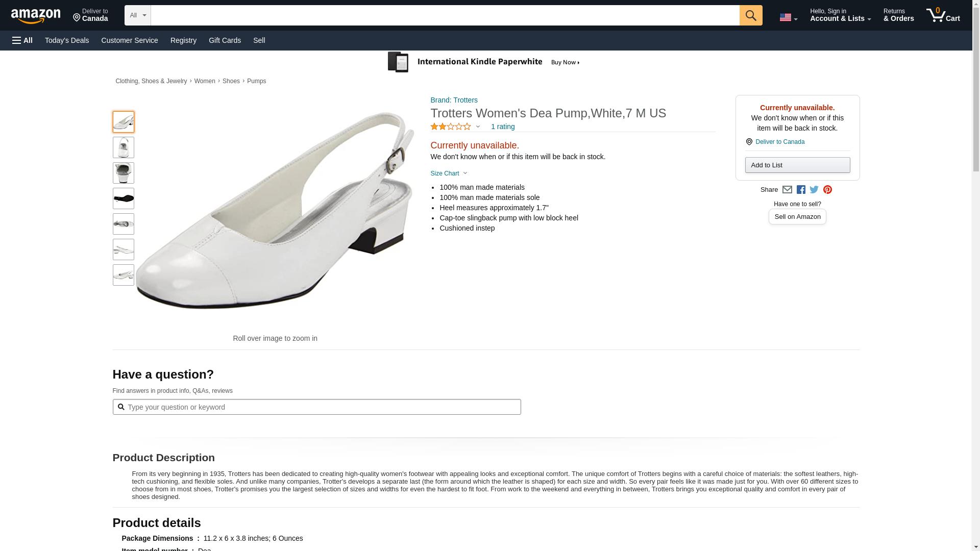Expand the country flag language selector

(x=788, y=18)
